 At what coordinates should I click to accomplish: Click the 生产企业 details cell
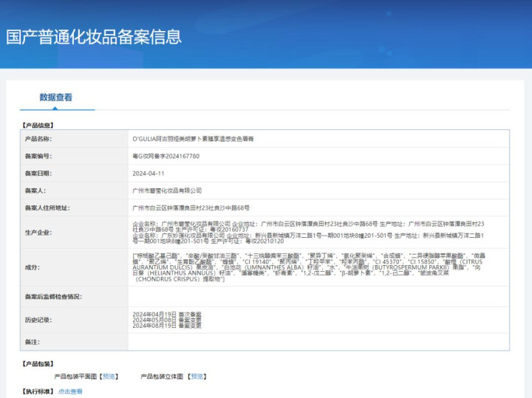click(x=309, y=231)
